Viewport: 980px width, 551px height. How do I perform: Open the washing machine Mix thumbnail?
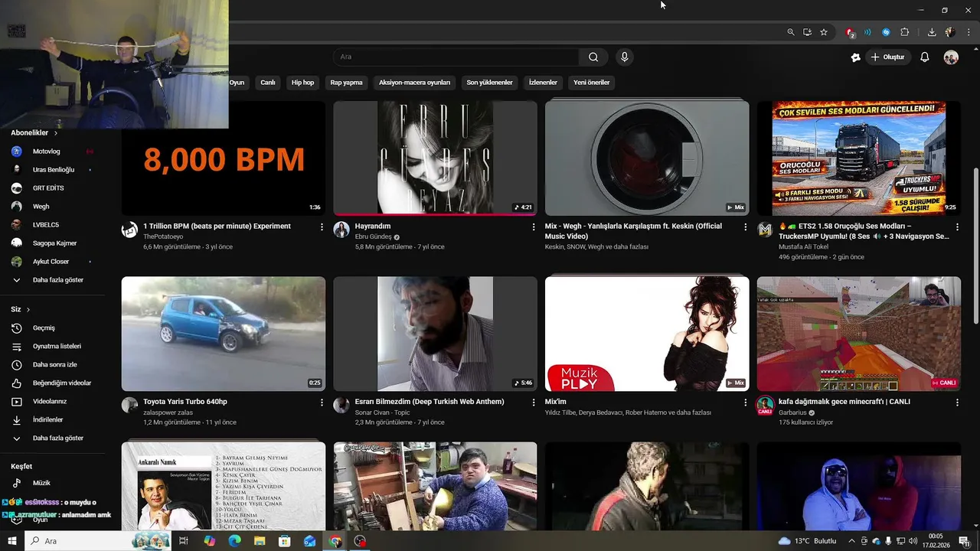647,158
